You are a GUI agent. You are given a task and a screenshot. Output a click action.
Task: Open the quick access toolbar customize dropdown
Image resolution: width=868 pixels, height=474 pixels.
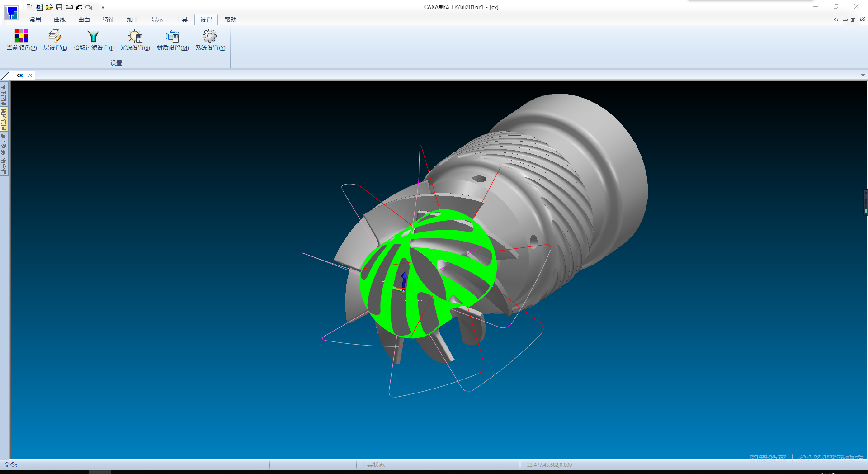coord(103,7)
